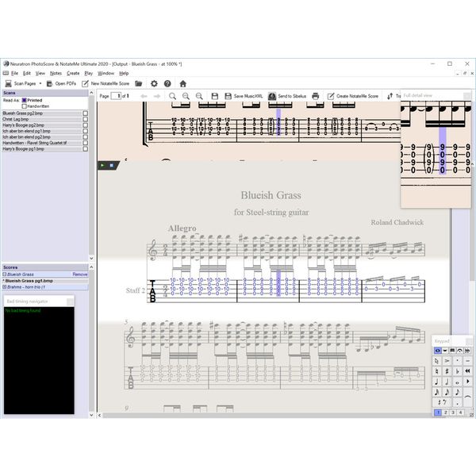Switch to Keypad layout tab 2
This screenshot has height=476, width=476.
tap(446, 413)
